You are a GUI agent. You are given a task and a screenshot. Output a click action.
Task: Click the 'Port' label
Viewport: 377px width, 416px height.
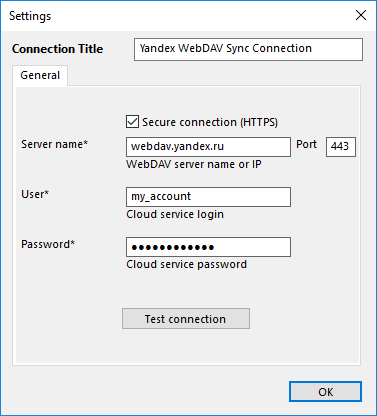pyautogui.click(x=306, y=144)
